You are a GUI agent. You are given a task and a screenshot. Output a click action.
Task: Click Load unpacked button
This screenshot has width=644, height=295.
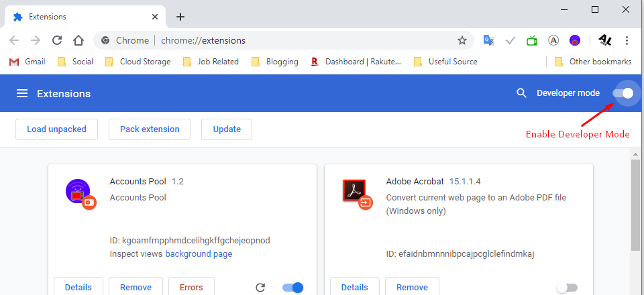pyautogui.click(x=56, y=129)
